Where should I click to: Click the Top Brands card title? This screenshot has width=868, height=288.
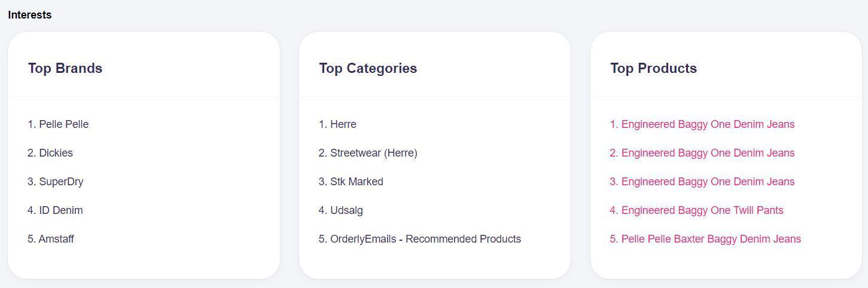pyautogui.click(x=65, y=68)
